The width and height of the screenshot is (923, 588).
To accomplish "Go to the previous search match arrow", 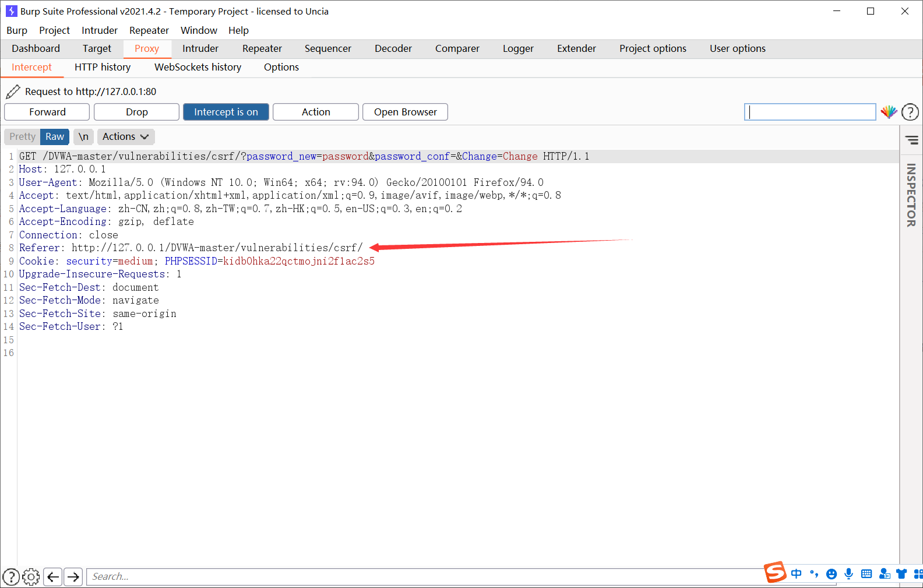I will (x=53, y=577).
